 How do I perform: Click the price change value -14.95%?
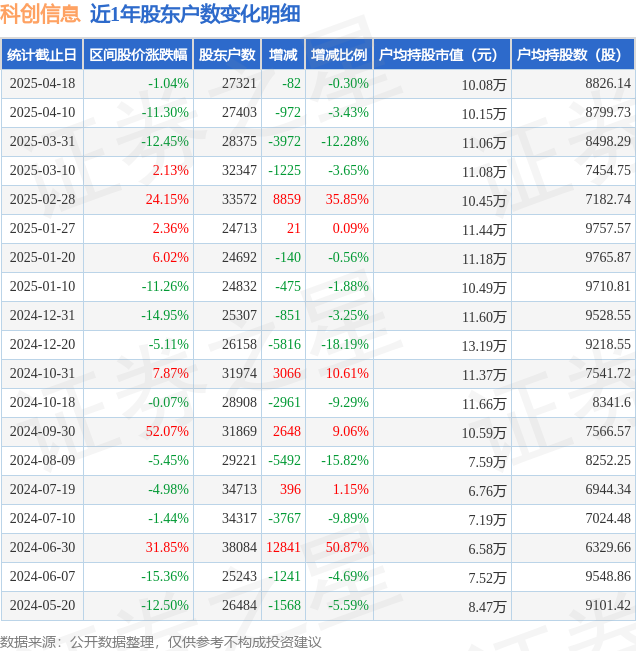(165, 316)
